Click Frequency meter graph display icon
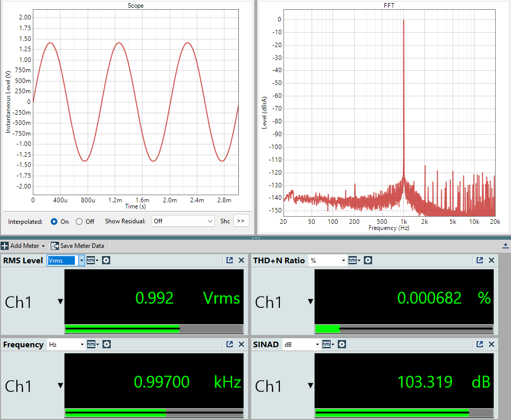Screen dimensions: 511x420 pos(91,345)
